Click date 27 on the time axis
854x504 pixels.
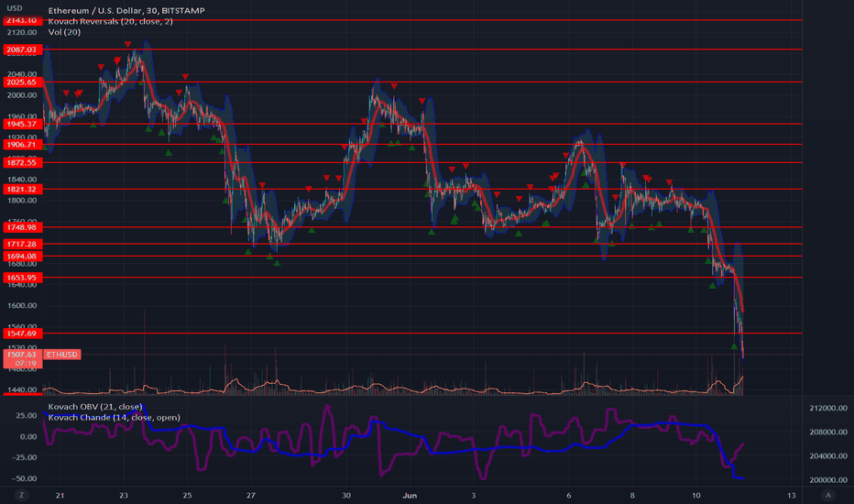pos(250,495)
